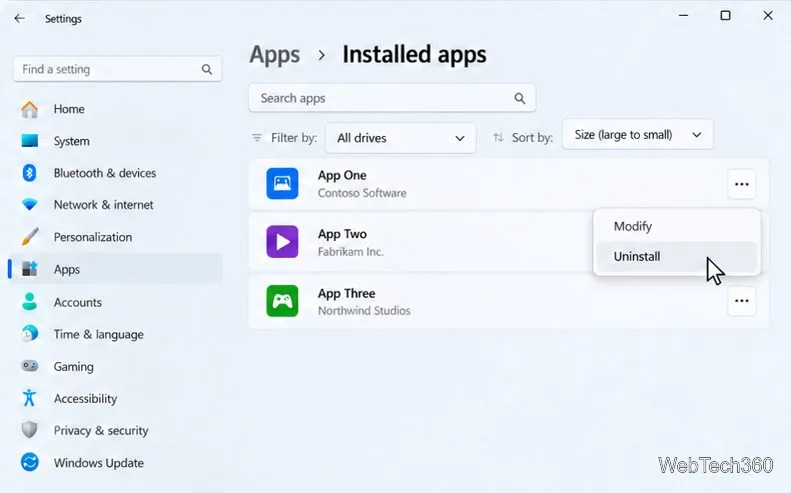Select Accessibility label in sidebar
Screen dimensions: 791x493
85,399
